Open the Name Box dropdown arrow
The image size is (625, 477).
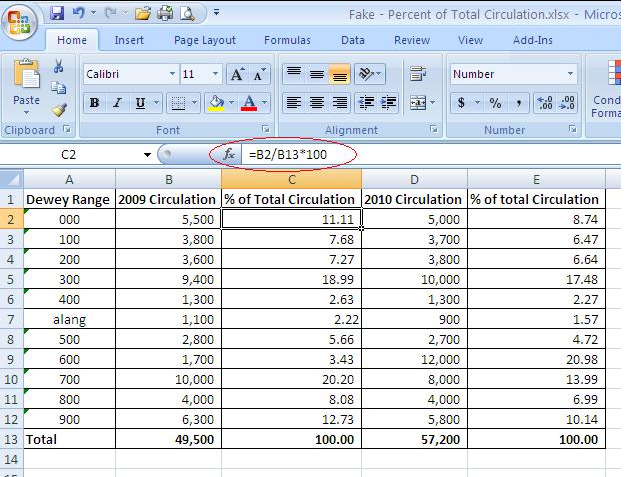[147, 155]
